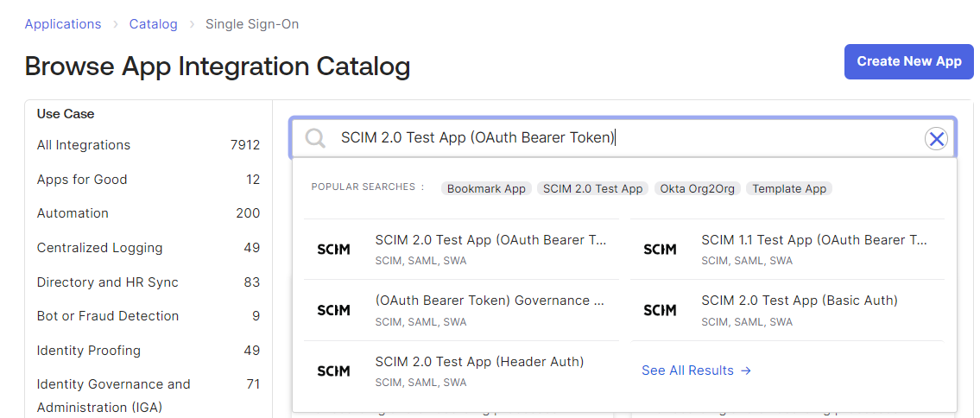Focus the catalog search input field
This screenshot has width=980, height=418.
click(x=625, y=138)
